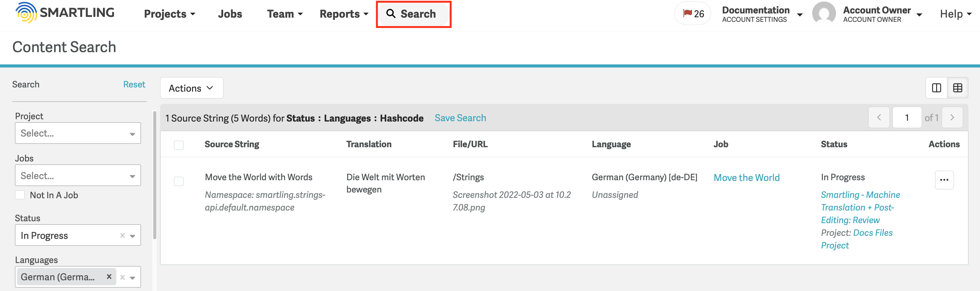This screenshot has width=980, height=291.
Task: Click the Smartling logo
Action: coord(65,13)
